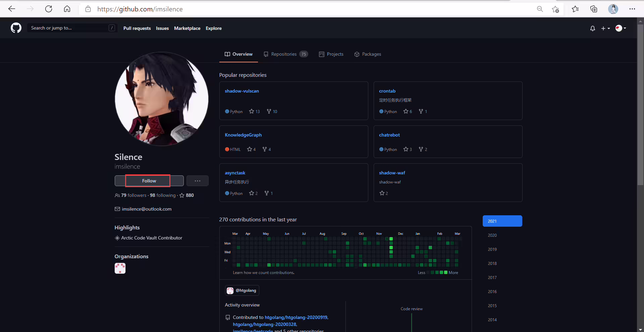Click the browser refresh icon
This screenshot has width=644, height=332.
[49, 9]
